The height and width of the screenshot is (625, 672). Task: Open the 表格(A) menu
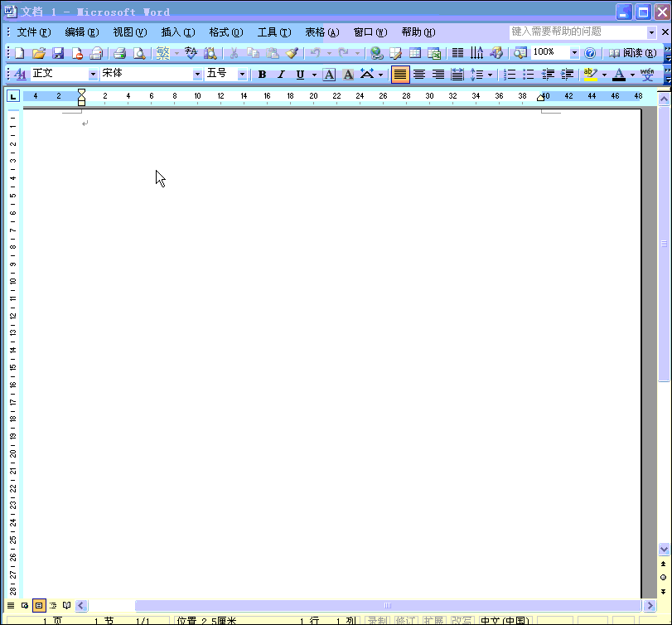[x=321, y=32]
